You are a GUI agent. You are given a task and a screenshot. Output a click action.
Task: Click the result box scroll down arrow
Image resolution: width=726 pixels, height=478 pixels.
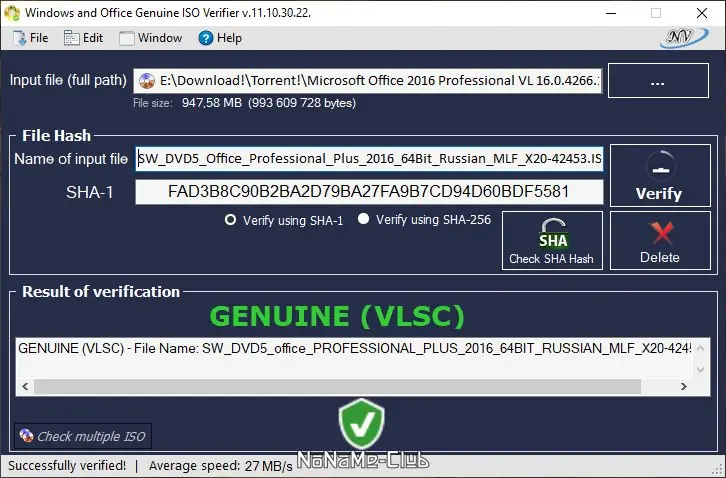[x=701, y=369]
